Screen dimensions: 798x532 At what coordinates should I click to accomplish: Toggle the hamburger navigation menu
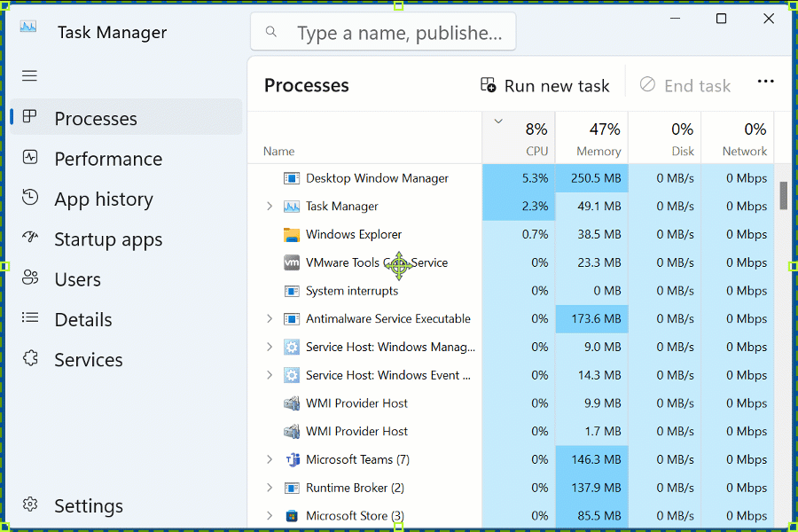(30, 76)
